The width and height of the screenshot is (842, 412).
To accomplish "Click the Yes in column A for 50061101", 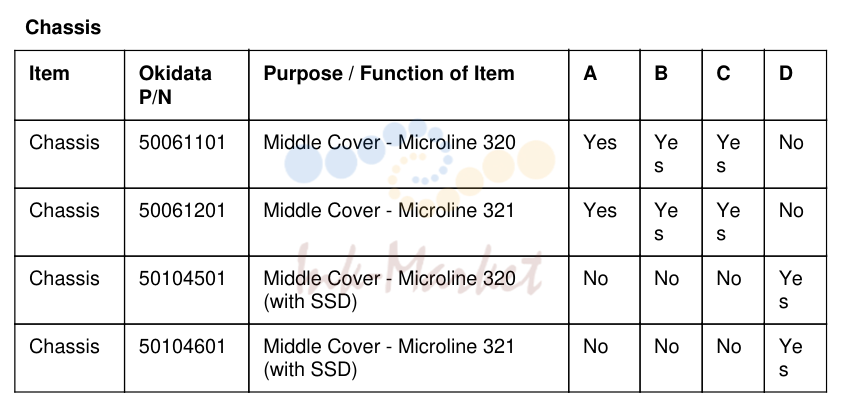I will (600, 142).
